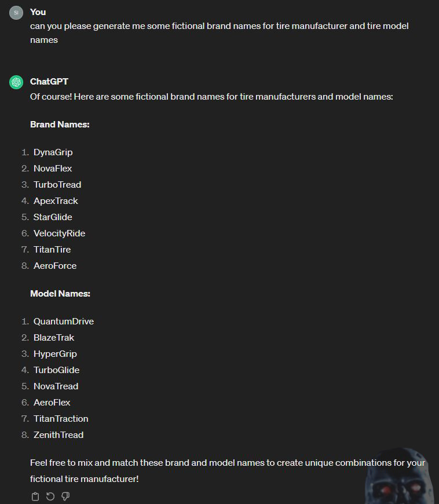Click the AeroForce brand entry
The image size is (439, 504).
click(55, 266)
